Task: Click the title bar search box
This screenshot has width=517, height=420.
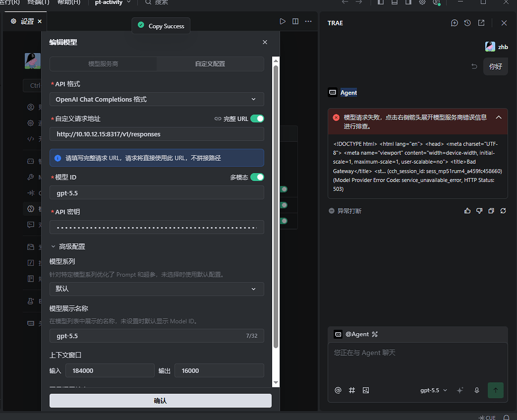Action: pyautogui.click(x=158, y=3)
